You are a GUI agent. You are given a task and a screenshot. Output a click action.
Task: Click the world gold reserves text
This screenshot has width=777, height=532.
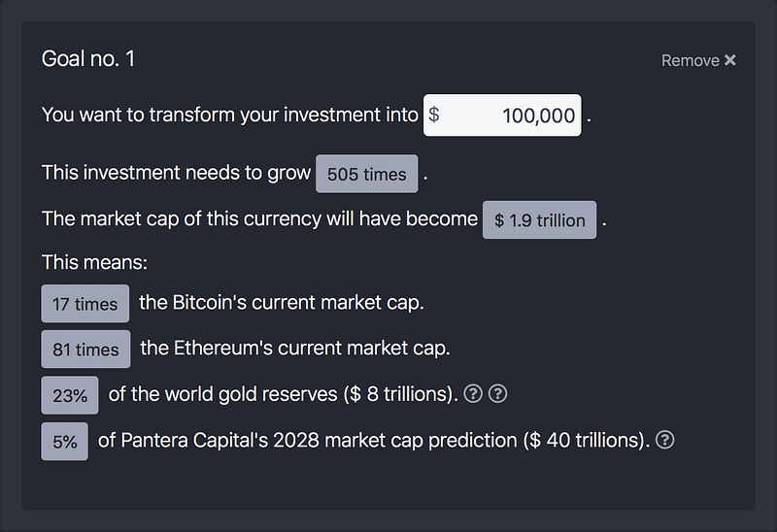[284, 394]
